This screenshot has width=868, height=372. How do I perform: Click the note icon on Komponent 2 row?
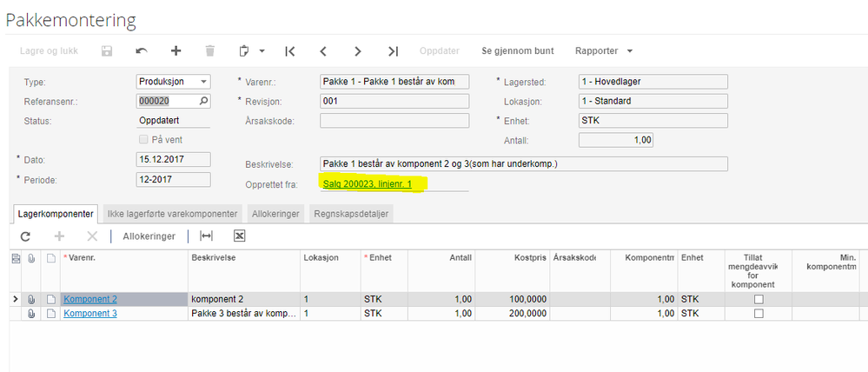[x=50, y=300]
